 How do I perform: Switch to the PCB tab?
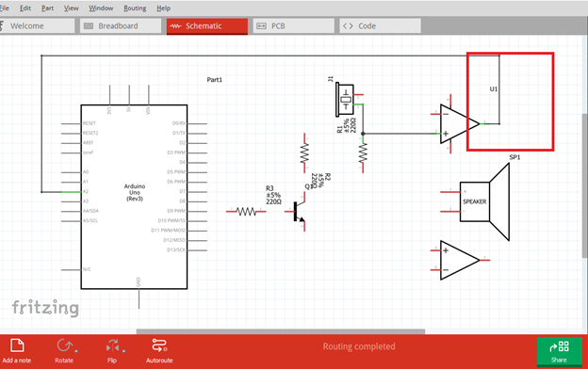pyautogui.click(x=293, y=25)
